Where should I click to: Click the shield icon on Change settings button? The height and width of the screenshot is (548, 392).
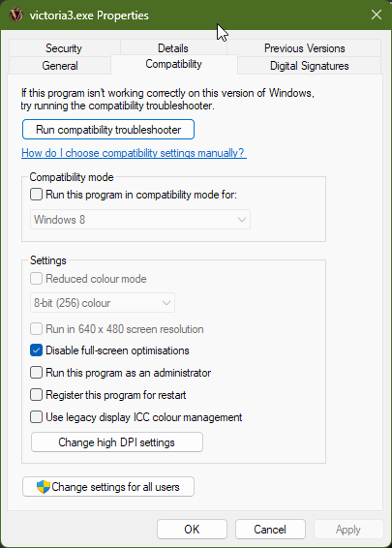(x=44, y=487)
